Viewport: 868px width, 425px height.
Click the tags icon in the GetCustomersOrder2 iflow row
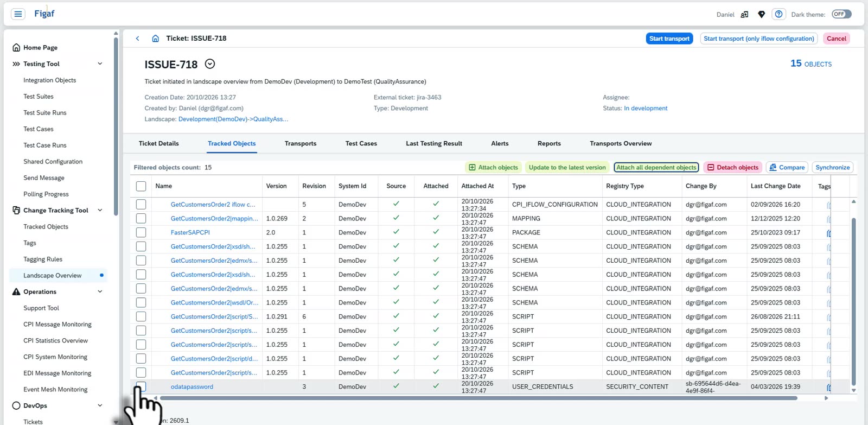828,205
